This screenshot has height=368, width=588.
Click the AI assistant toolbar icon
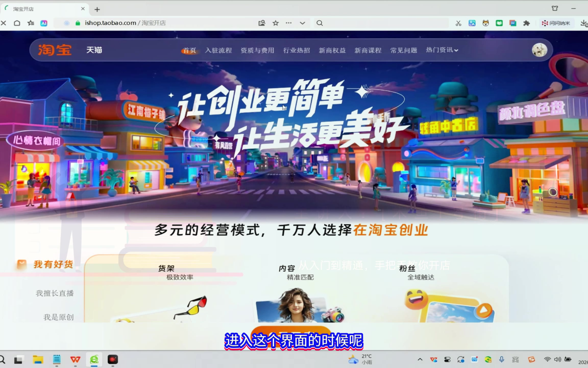click(44, 23)
